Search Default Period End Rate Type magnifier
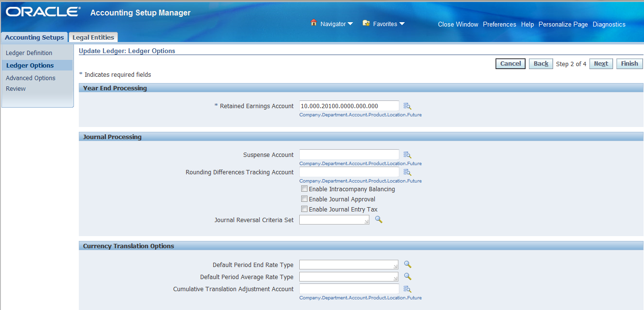Viewport: 644px width, 310px height. tap(408, 265)
